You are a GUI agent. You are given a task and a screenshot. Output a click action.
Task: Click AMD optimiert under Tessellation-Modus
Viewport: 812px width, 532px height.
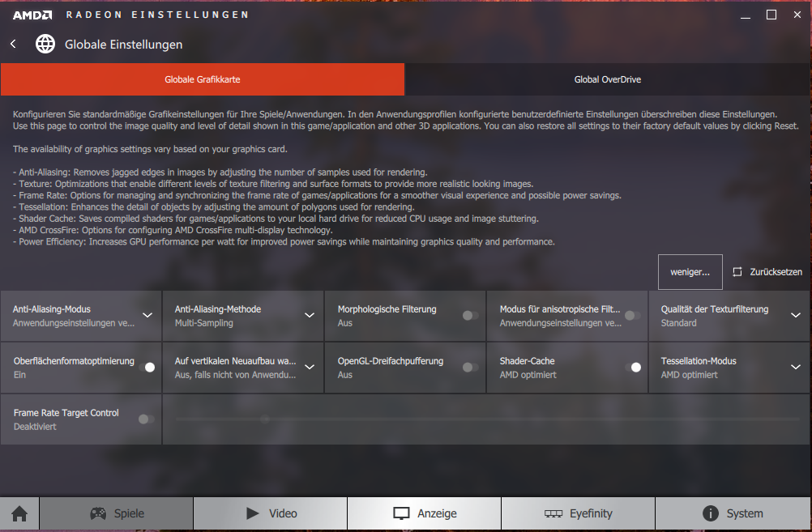click(690, 375)
